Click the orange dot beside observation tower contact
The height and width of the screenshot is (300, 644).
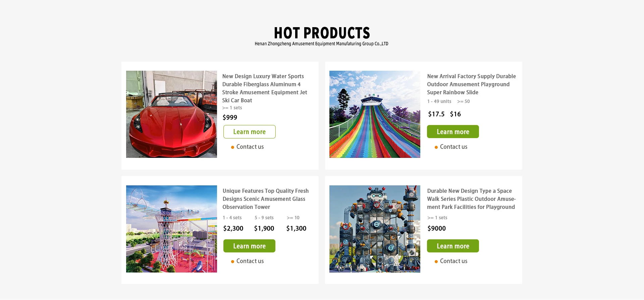[x=232, y=262]
